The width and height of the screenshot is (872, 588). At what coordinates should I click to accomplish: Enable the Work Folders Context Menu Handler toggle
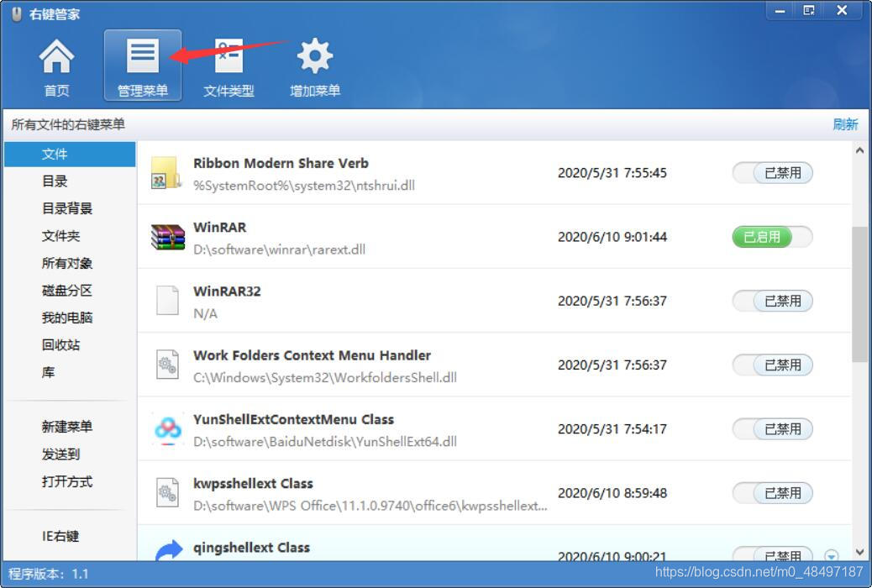(773, 365)
